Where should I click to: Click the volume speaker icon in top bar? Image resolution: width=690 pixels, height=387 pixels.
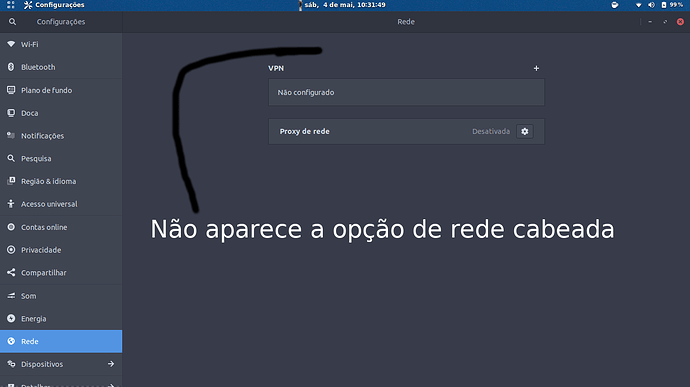pos(651,5)
